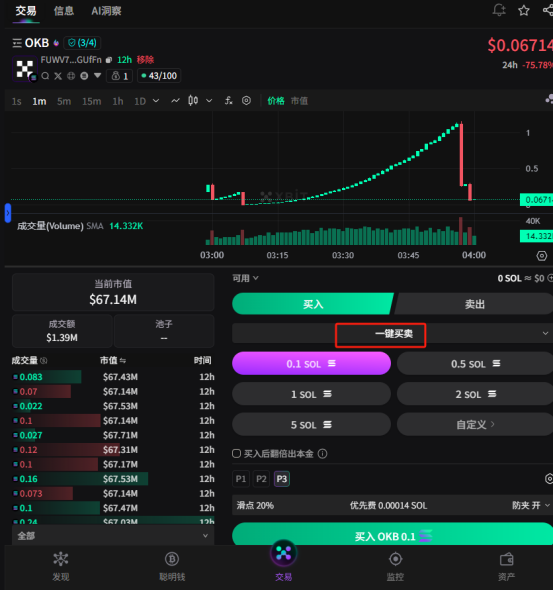
Task: Open the token list icon beside OKB
Action: tap(17, 43)
